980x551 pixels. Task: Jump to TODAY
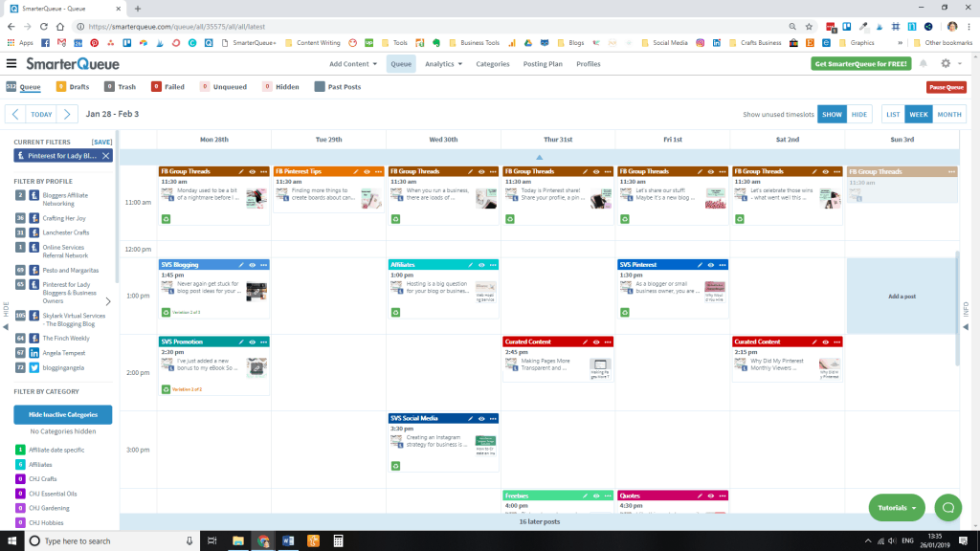tap(41, 115)
